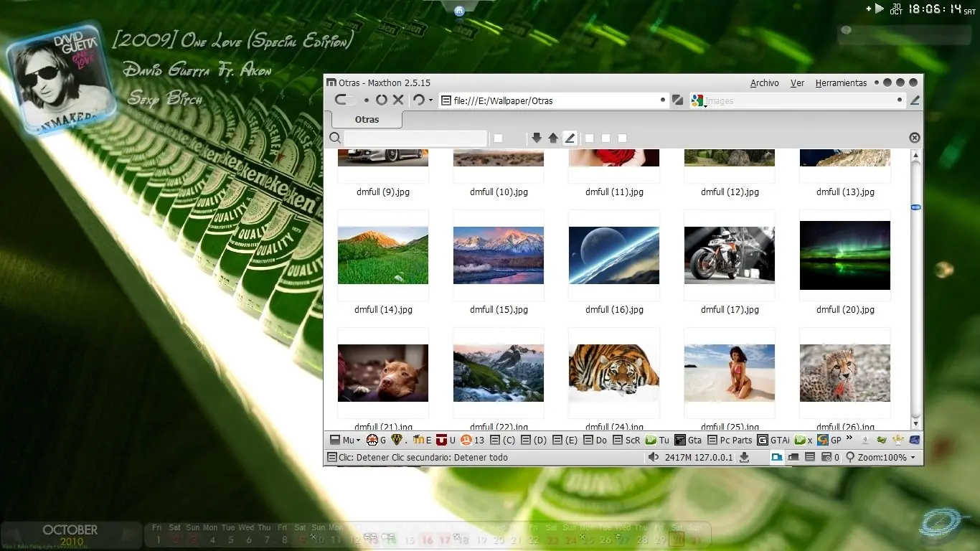Click the Maxthon back/forward navigation button
980x551 pixels.
(345, 100)
